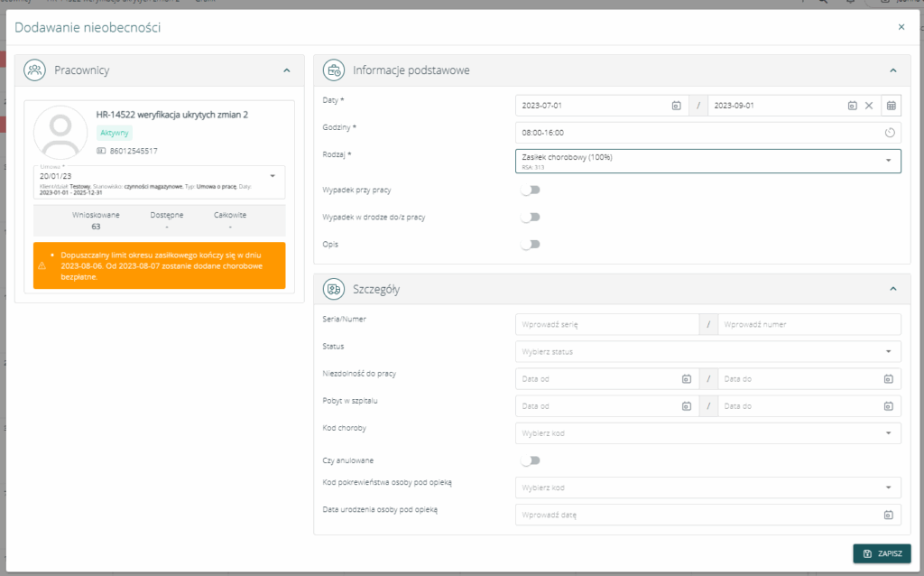The width and height of the screenshot is (924, 576).
Task: Click the Wprowadź serię input field
Action: [x=606, y=324]
